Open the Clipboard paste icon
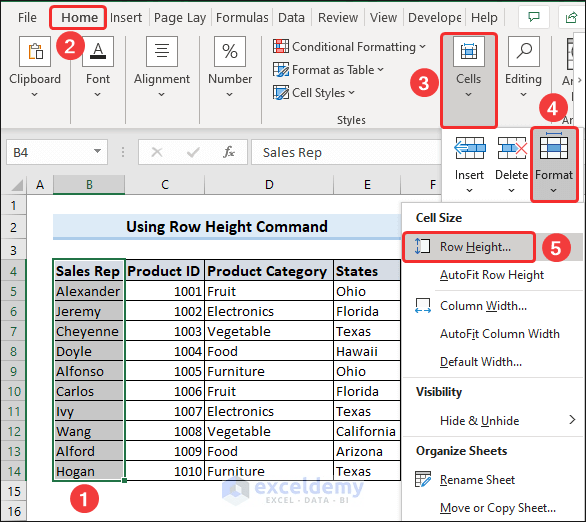Image resolution: width=586 pixels, height=522 pixels. [x=35, y=51]
